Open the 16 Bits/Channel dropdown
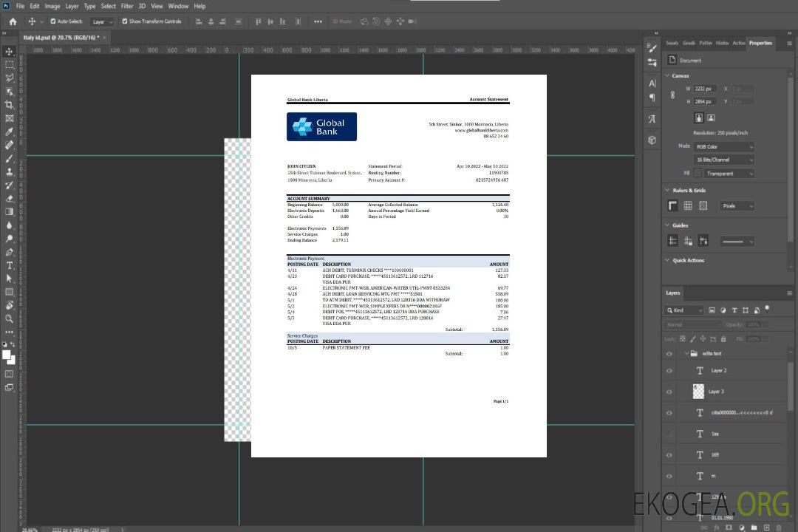 723,160
